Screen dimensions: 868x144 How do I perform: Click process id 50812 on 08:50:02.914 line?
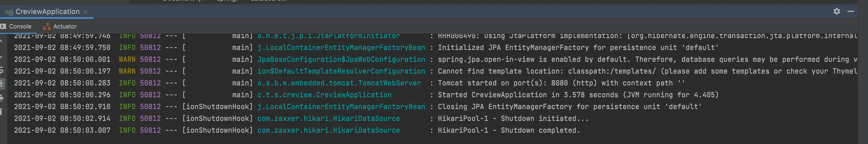point(150,118)
